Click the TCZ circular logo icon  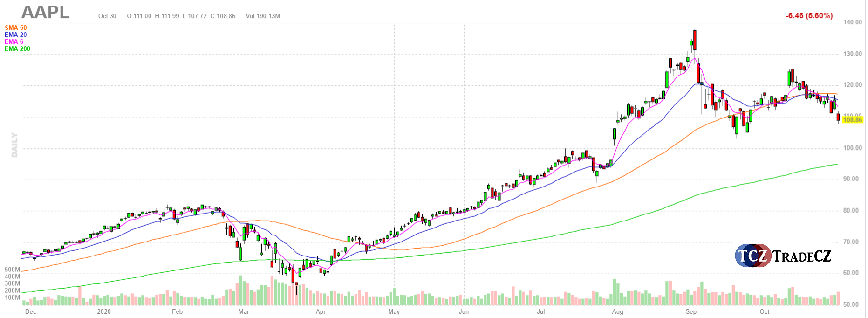(752, 256)
